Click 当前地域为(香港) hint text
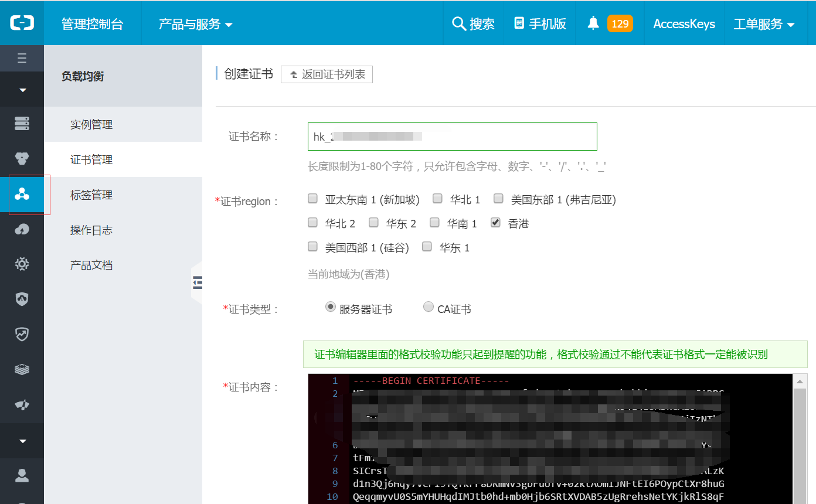 point(349,274)
